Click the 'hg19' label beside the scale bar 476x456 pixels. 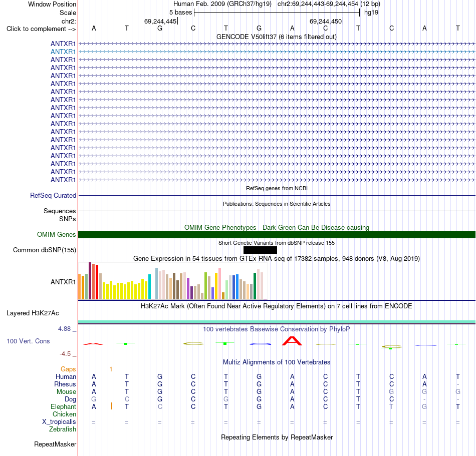371,13
